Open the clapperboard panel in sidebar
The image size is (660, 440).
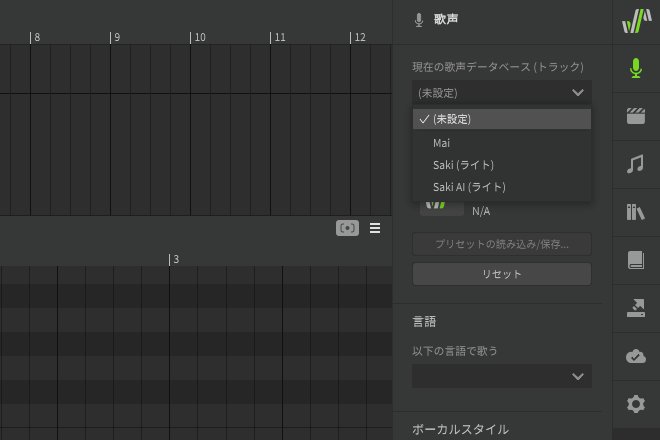coord(636,116)
